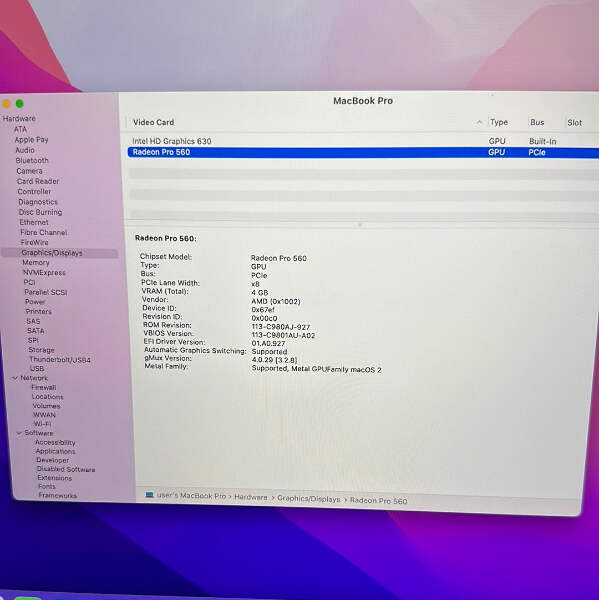Collapse the Software section chevron
Viewport: 599px width, 600px height.
pyautogui.click(x=19, y=433)
